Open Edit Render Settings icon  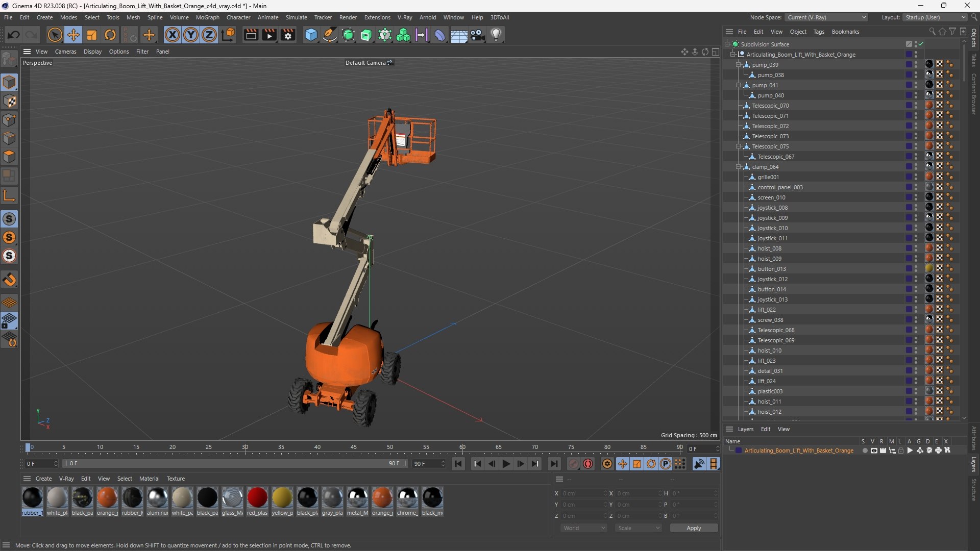(x=288, y=35)
